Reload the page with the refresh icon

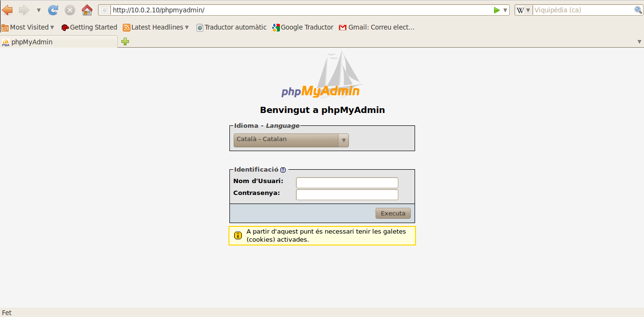click(x=53, y=10)
